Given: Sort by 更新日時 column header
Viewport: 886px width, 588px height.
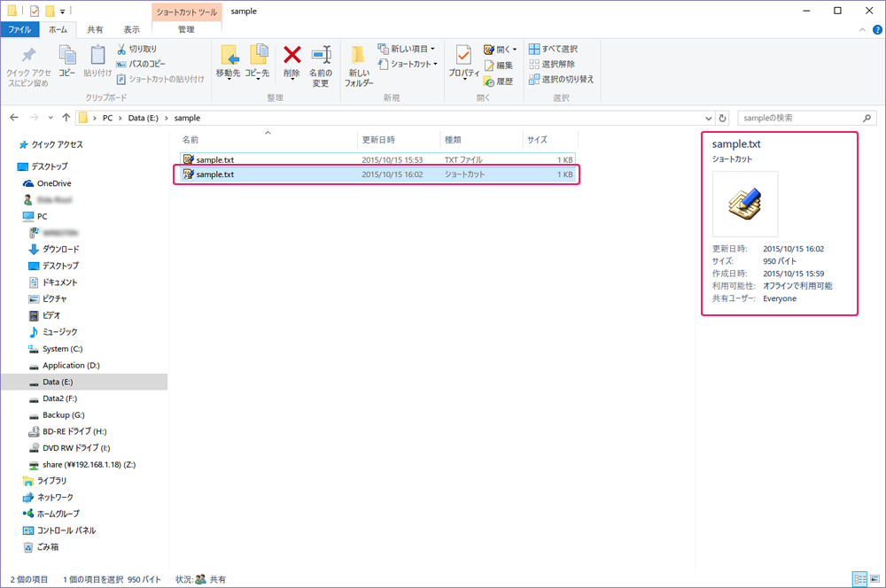Looking at the screenshot, I should pos(399,140).
